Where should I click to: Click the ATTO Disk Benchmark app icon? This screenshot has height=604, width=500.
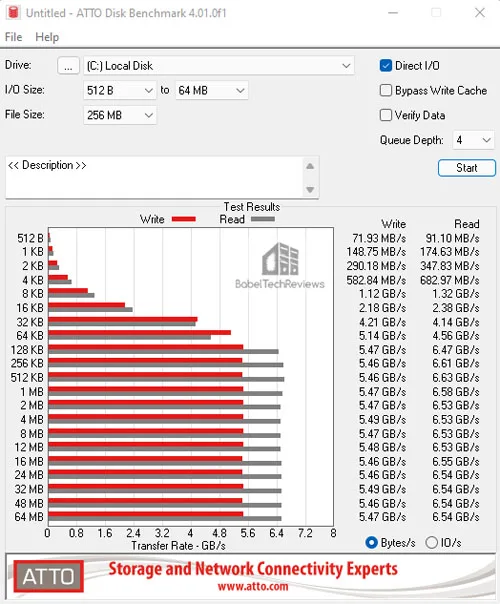(x=13, y=12)
